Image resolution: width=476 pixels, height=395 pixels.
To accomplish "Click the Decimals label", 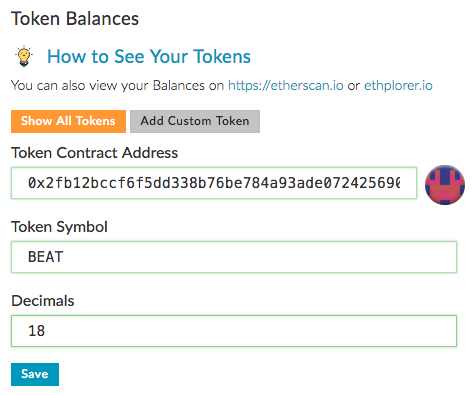I will coord(43,301).
